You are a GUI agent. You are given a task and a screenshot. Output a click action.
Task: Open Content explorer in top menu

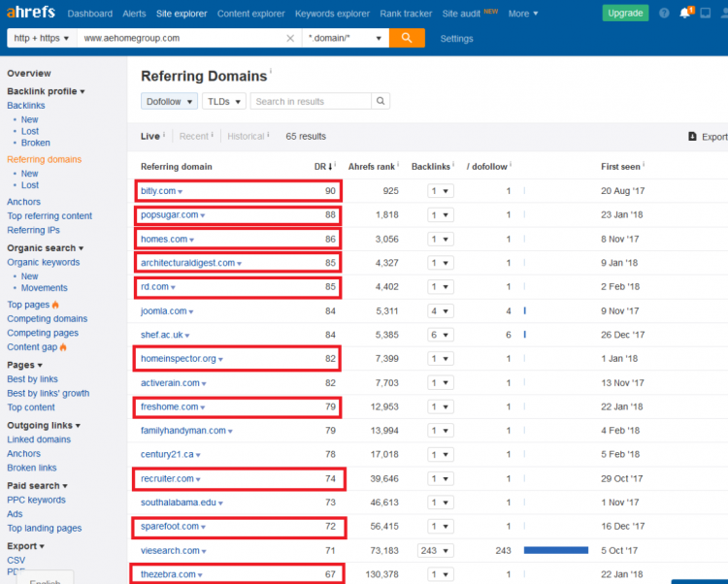pyautogui.click(x=251, y=14)
